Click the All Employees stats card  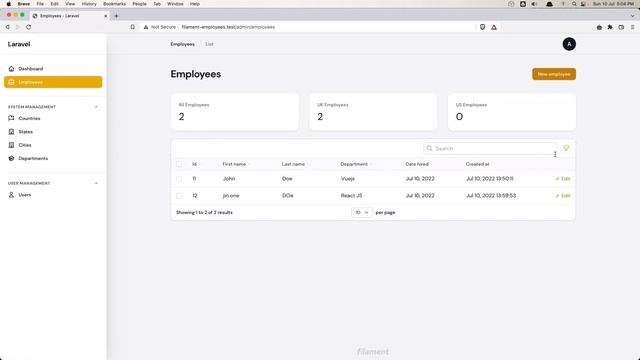235,112
